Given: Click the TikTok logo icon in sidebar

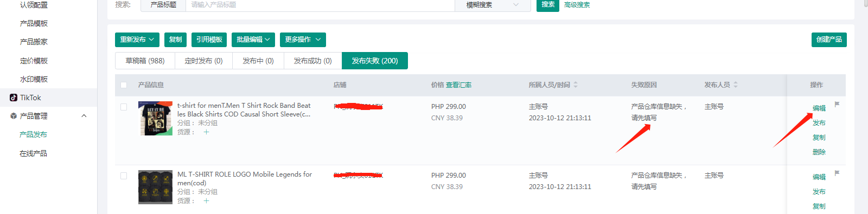Looking at the screenshot, I should pos(14,98).
